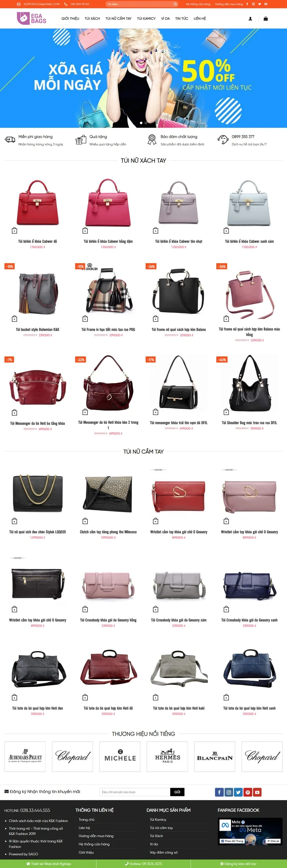The height and width of the screenshot is (868, 287).
Task: Click the YouTube icon above footer
Action: point(257,792)
